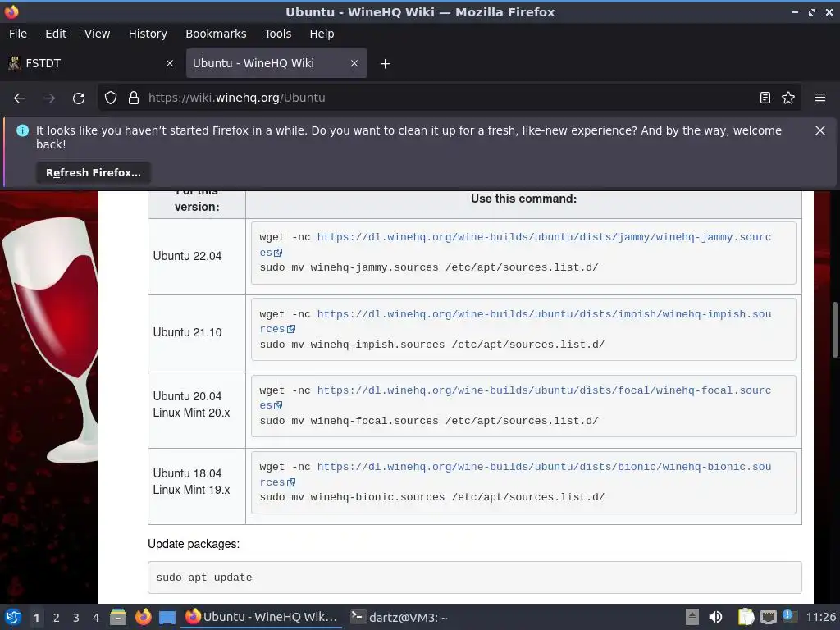Open the Tools menu
Image resolution: width=840 pixels, height=630 pixels.
pos(277,34)
